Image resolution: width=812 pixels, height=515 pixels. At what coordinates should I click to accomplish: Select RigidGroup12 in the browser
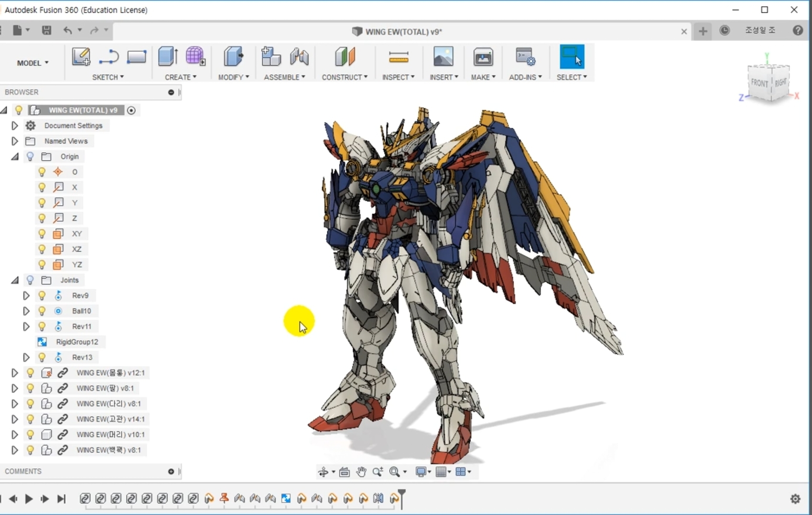[77, 342]
